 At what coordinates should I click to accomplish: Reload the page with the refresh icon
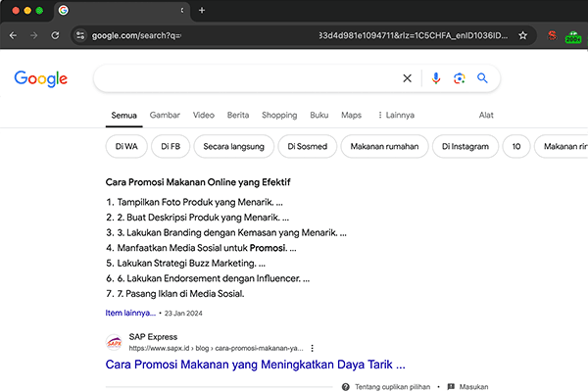coord(55,35)
